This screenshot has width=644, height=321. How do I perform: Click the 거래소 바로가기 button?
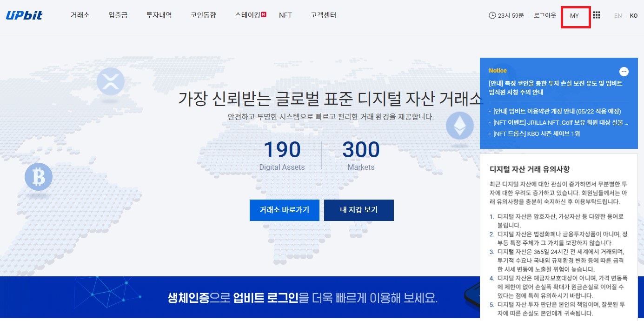coord(284,210)
